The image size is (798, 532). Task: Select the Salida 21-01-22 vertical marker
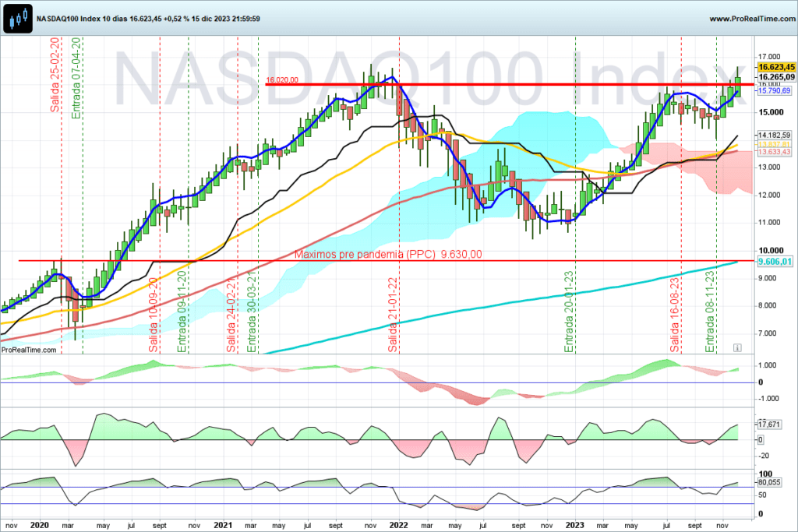(x=393, y=315)
